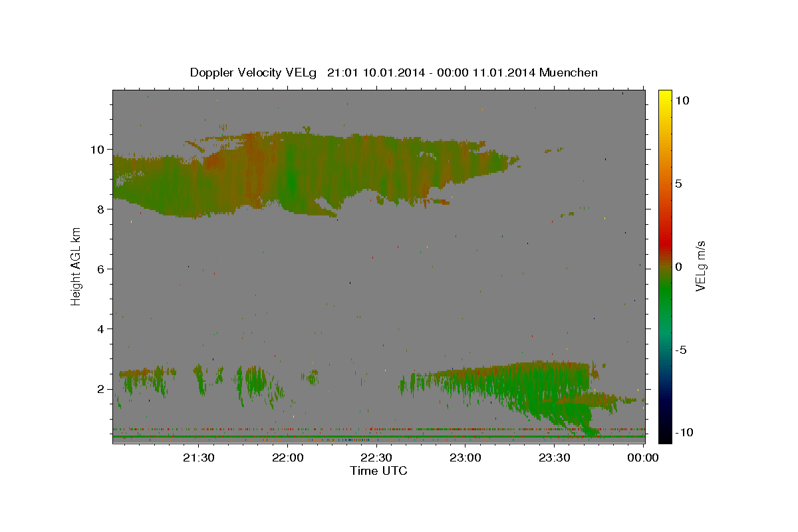Click the colorbar label '0'
Viewport: 798px width, 532px height.
coord(680,267)
